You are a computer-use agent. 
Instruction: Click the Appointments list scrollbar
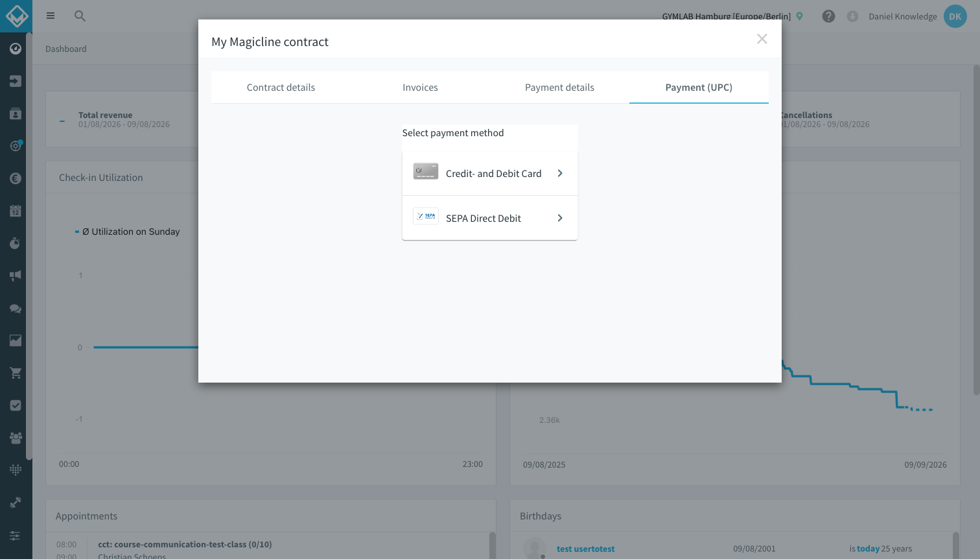[x=492, y=545]
